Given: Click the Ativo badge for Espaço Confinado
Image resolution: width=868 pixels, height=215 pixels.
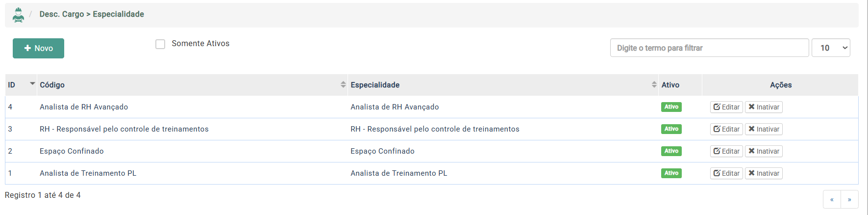Looking at the screenshot, I should pos(671,151).
